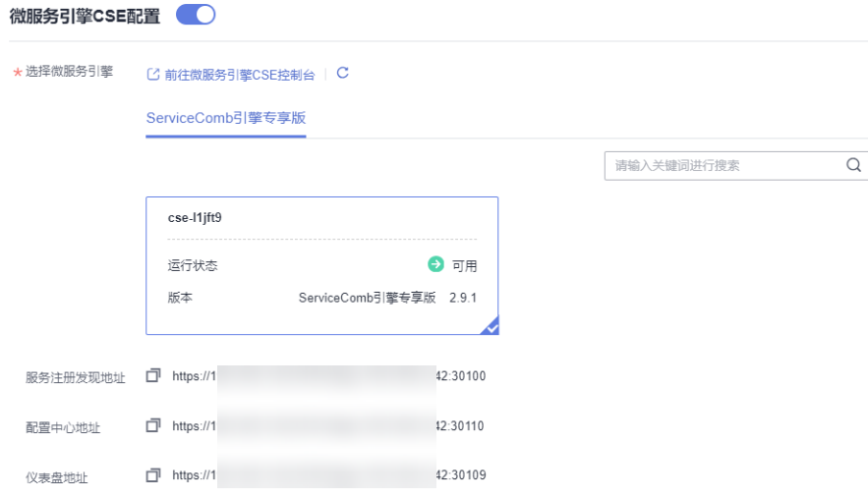This screenshot has height=499, width=868.
Task: Click the cse-l1jft9 engine name
Action: (x=195, y=218)
